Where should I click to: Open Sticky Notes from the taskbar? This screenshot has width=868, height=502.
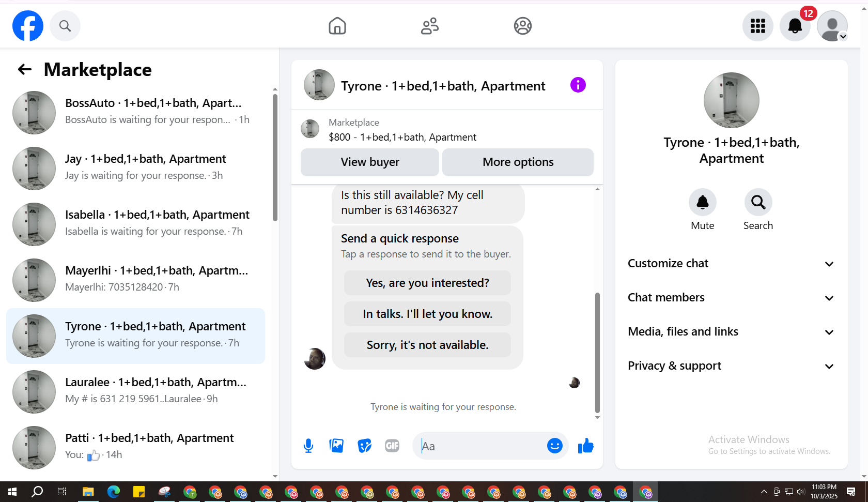point(139,492)
